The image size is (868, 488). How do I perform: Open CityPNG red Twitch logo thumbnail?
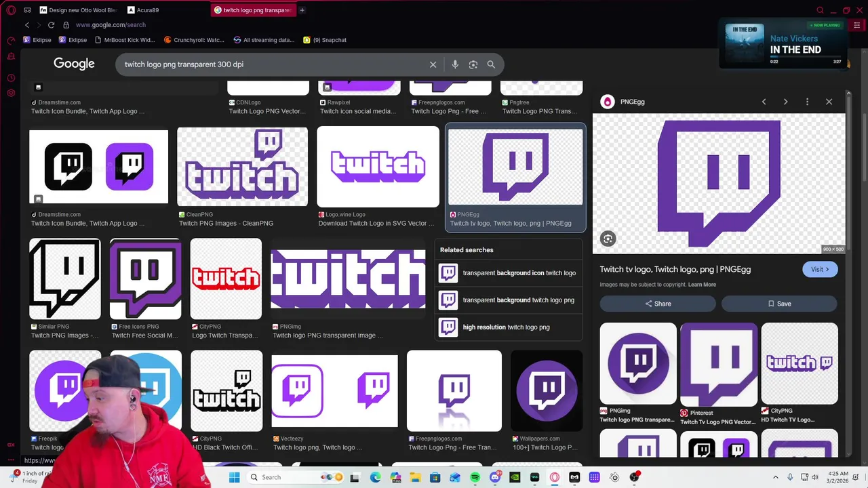[226, 279]
